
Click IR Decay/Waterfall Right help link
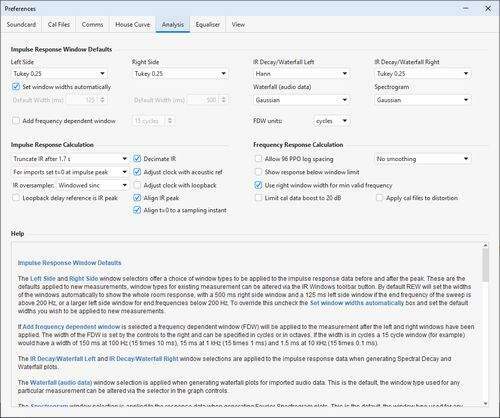point(144,359)
